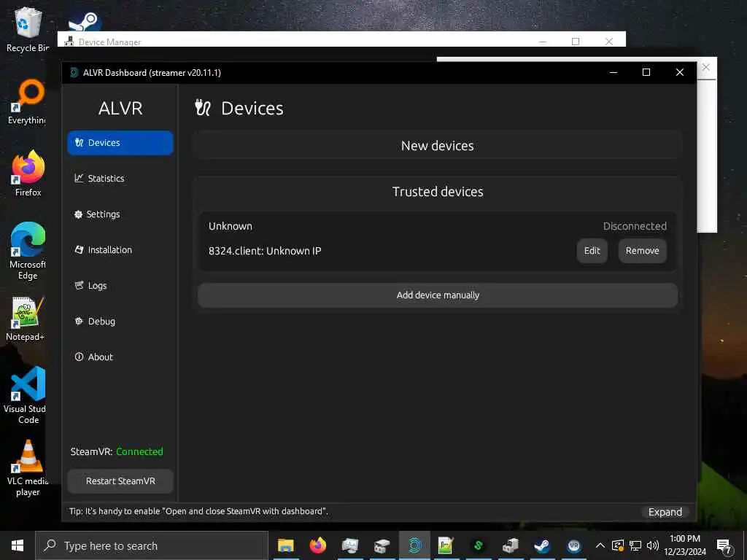Maximize the Device Manager window
This screenshot has width=747, height=560.
[576, 42]
